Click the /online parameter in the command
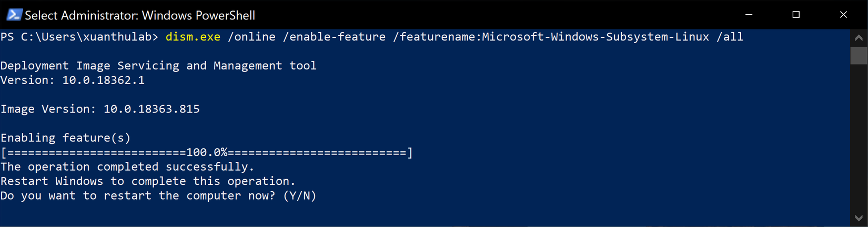Screen dimensions: 868x227 click(251, 37)
